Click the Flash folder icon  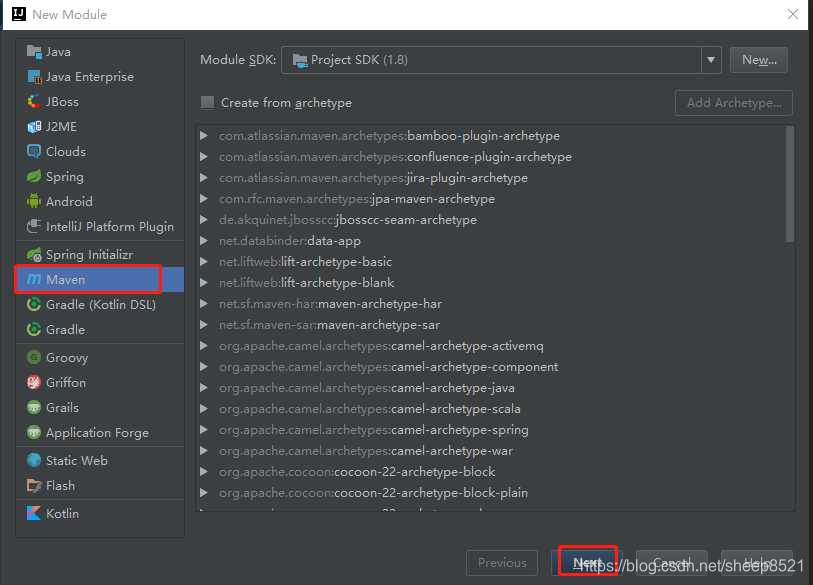point(34,486)
